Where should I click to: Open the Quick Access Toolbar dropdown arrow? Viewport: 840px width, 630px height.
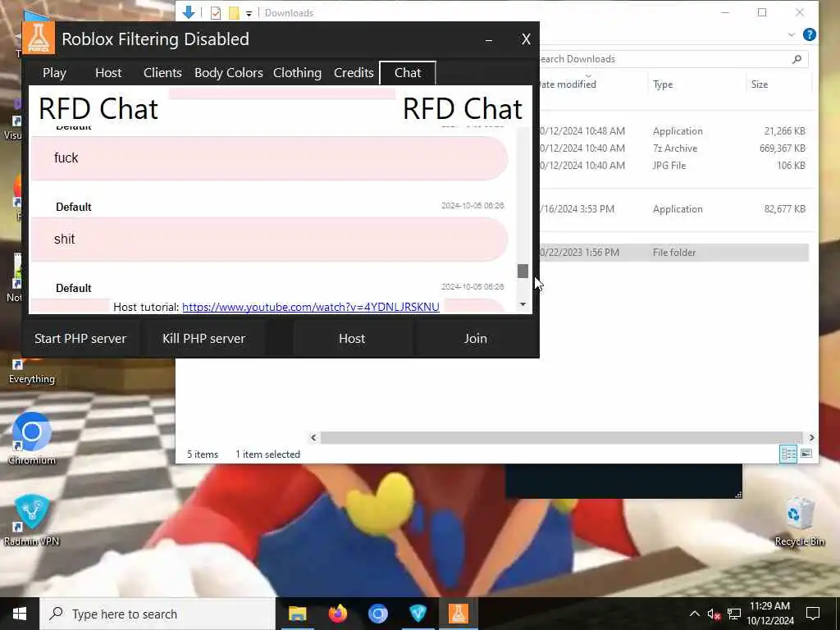(x=249, y=14)
